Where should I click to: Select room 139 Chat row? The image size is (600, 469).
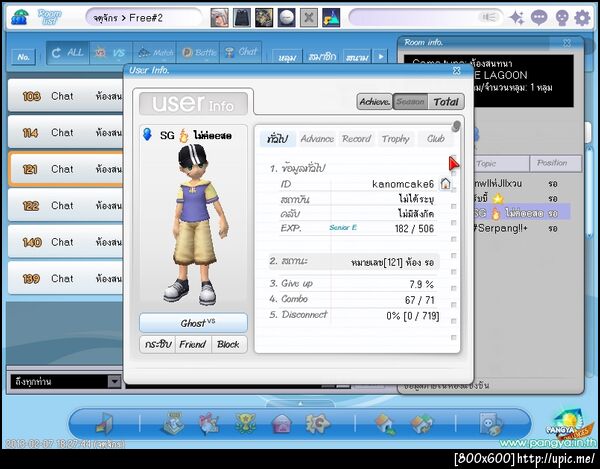(x=66, y=278)
